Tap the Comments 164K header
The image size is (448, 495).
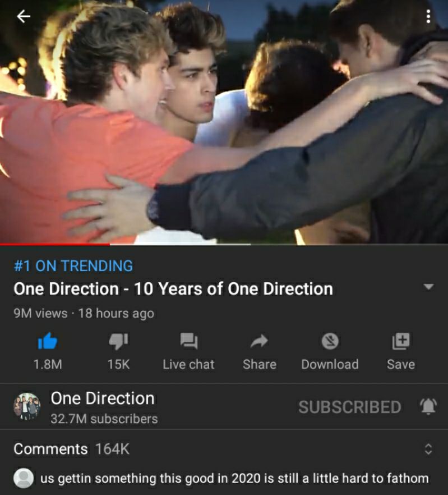point(72,449)
